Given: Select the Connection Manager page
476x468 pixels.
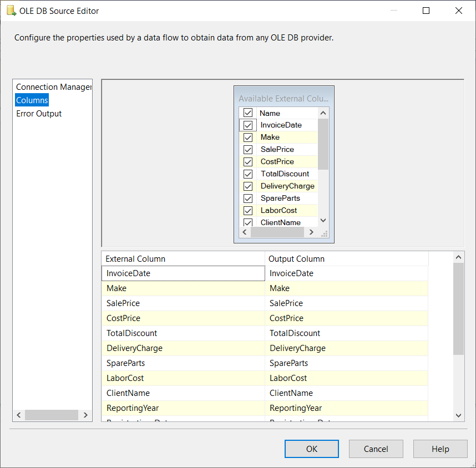Looking at the screenshot, I should (53, 87).
